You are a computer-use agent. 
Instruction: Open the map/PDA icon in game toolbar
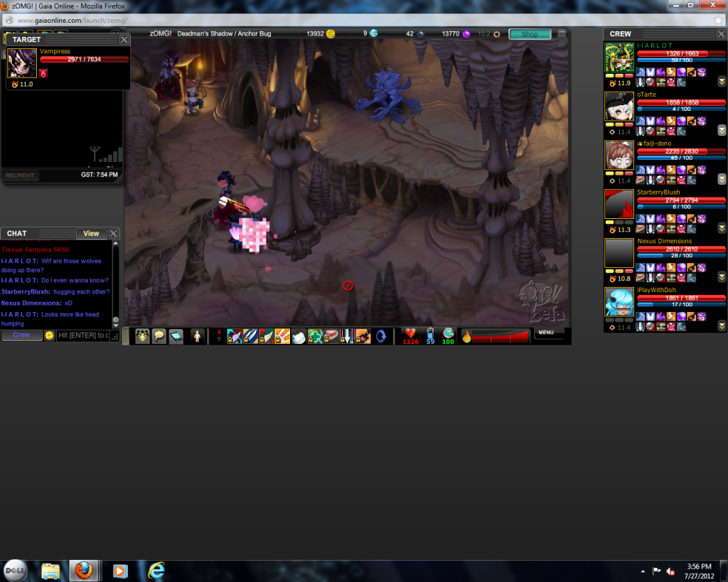point(176,336)
